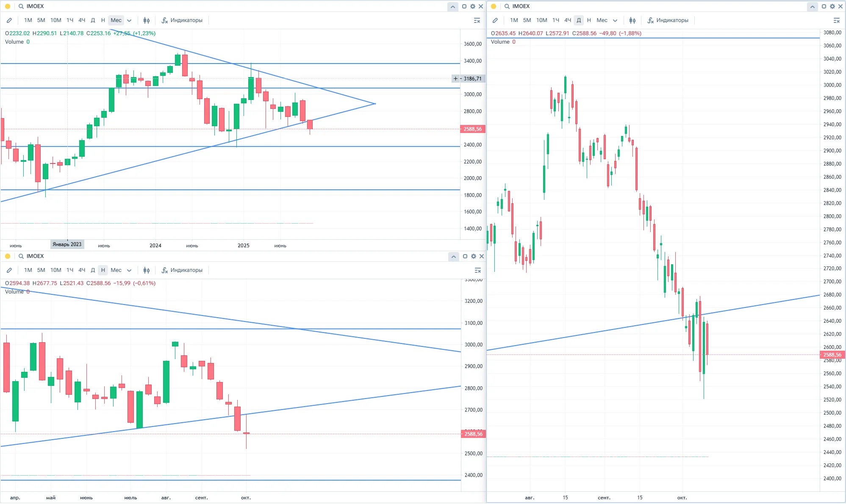Select 4Ч timeframe in right chart

pyautogui.click(x=568, y=20)
